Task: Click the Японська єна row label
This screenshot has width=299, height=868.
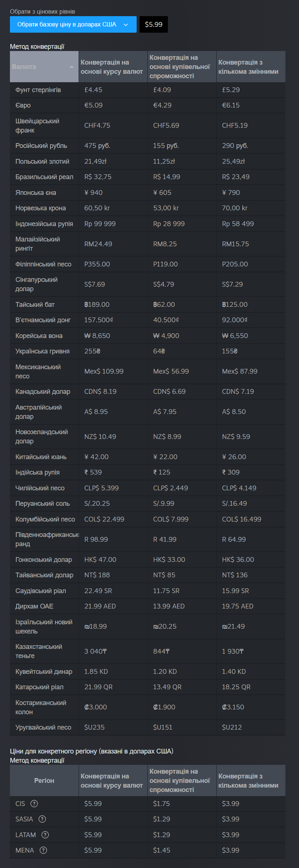Action: click(36, 193)
